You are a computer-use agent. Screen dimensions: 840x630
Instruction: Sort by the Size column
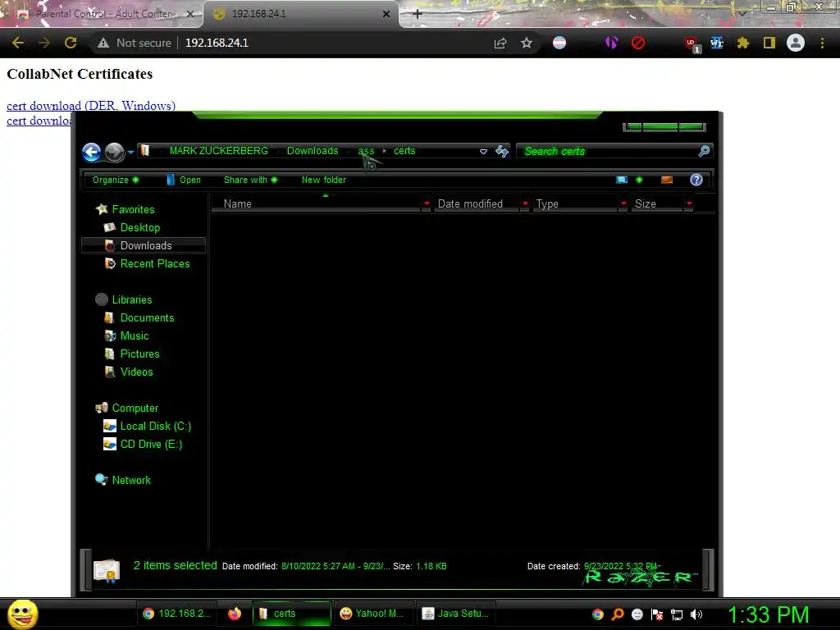657,204
